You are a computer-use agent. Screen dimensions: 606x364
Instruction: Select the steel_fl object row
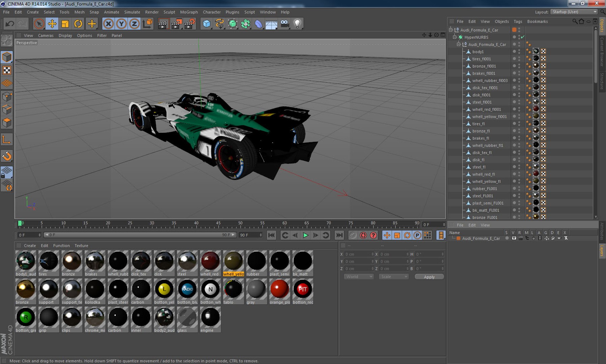[479, 167]
